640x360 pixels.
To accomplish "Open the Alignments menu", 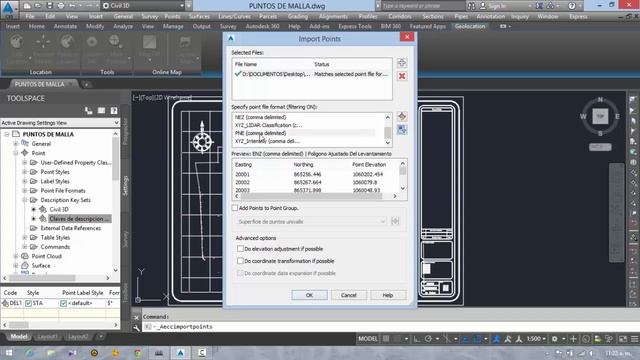I will (x=333, y=16).
